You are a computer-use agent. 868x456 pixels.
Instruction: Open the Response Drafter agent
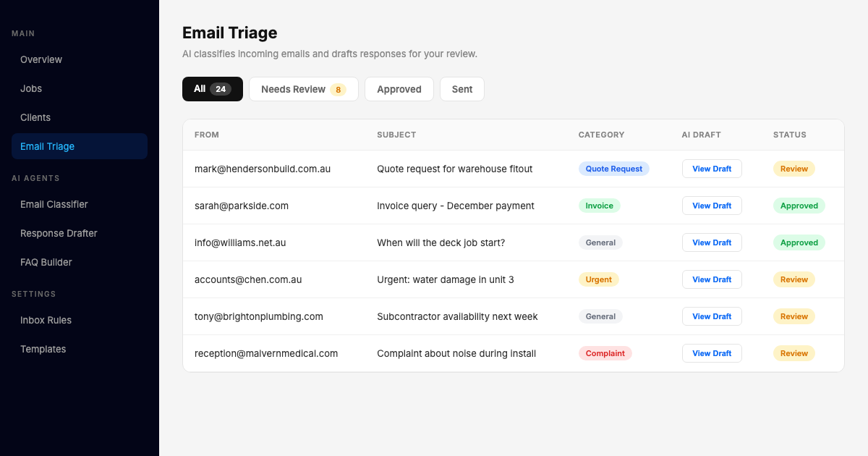click(59, 233)
